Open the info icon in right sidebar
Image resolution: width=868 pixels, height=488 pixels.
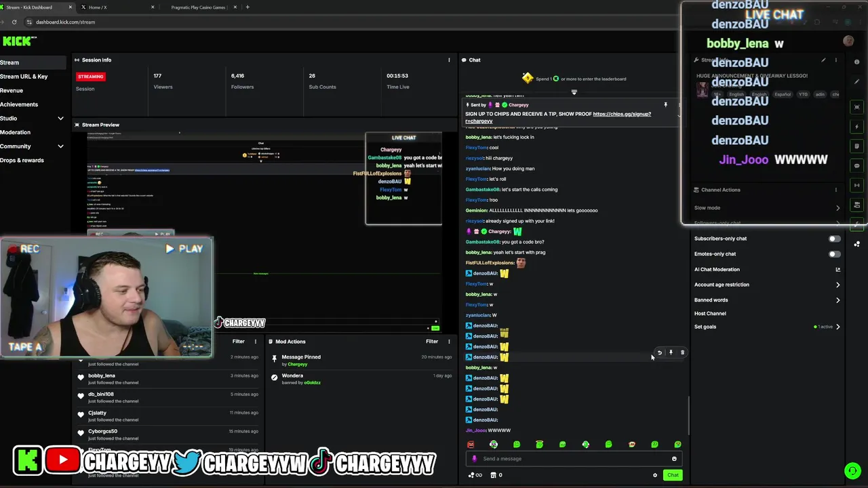pyautogui.click(x=857, y=62)
